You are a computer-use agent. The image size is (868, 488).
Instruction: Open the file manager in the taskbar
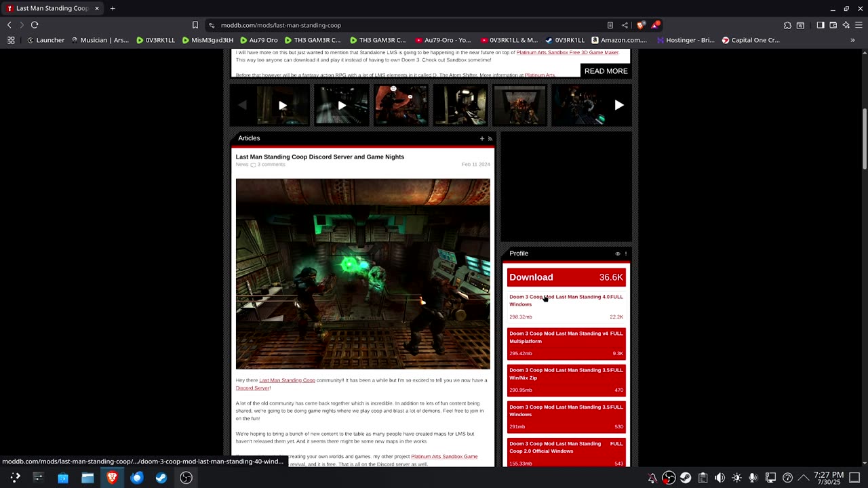click(x=87, y=478)
